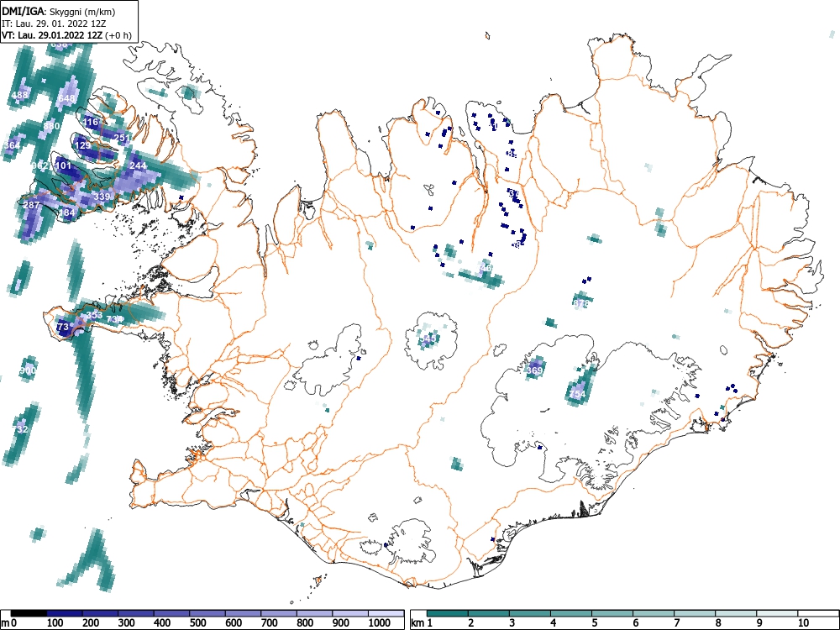
Task: Click the map value 32 over the ocean
Action: click(22, 429)
